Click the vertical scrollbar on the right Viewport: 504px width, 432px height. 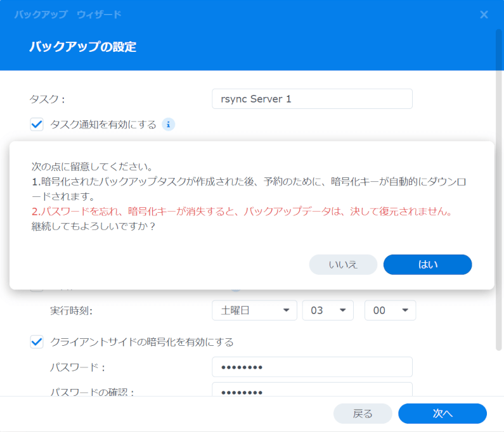click(498, 189)
